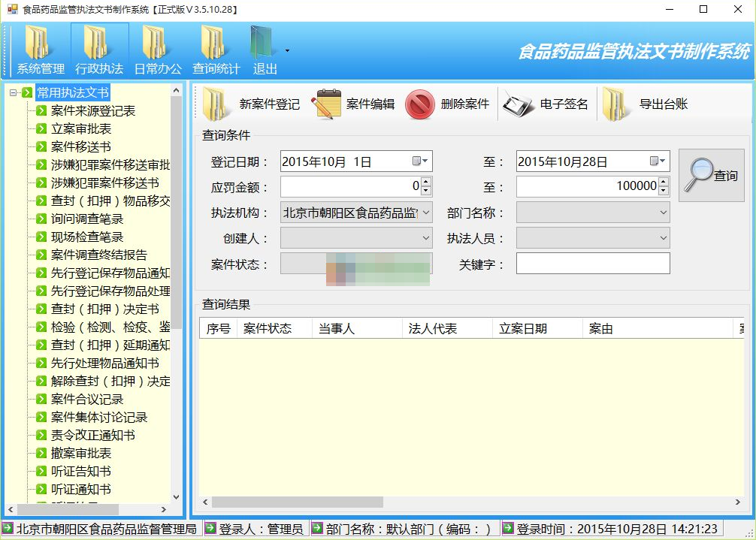
Task: Expand the 部门名称 dropdown
Action: (662, 213)
